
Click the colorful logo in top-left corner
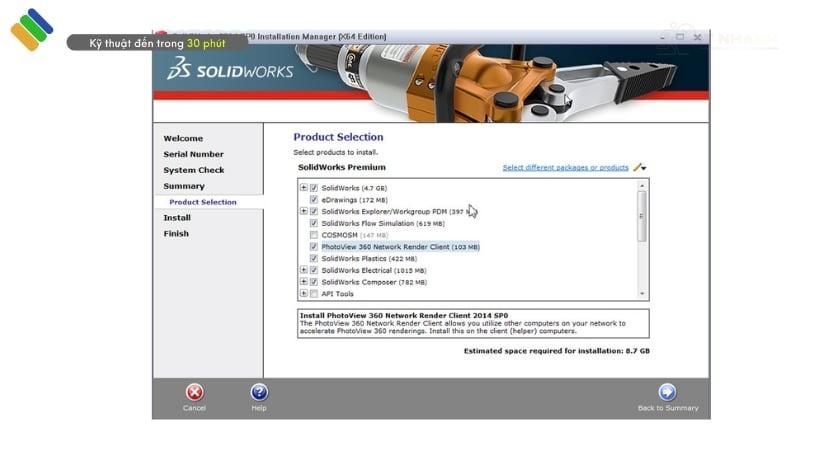[31, 29]
